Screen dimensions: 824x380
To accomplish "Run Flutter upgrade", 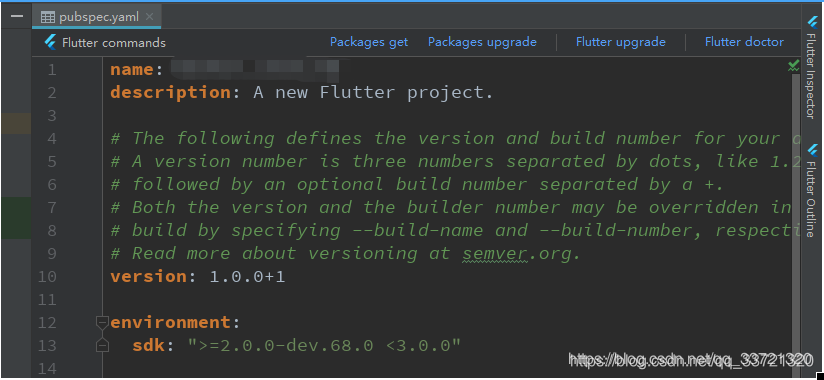I will [621, 42].
